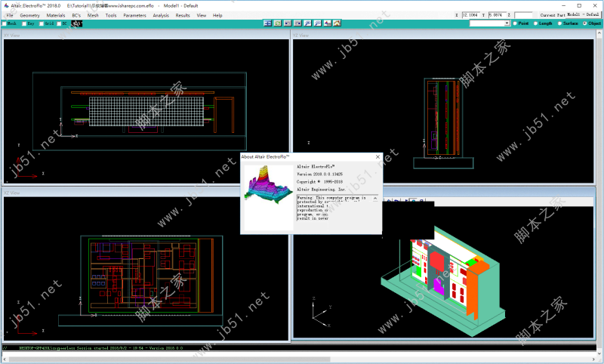
Task: Click the zoom in magnifier toolbar icon
Action: tap(307, 23)
